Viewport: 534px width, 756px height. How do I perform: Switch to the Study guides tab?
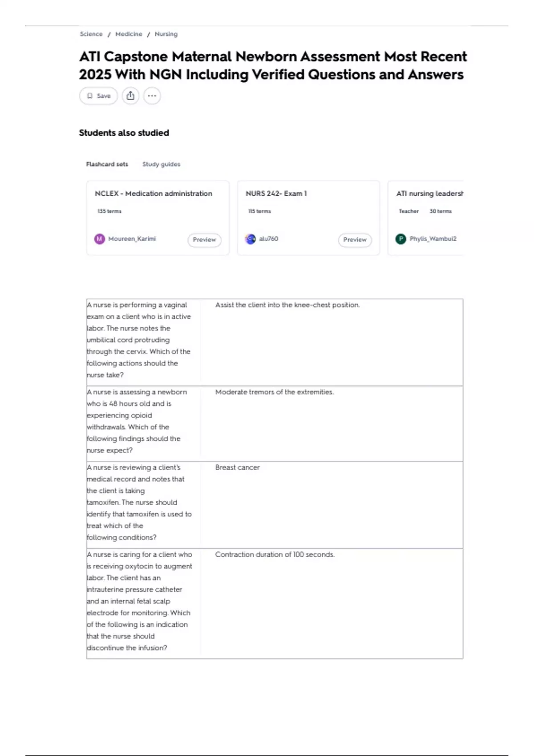[x=161, y=164]
